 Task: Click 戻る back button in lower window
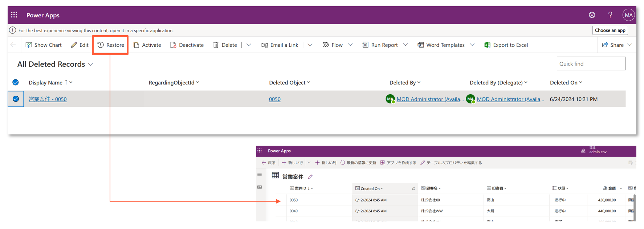click(x=268, y=163)
